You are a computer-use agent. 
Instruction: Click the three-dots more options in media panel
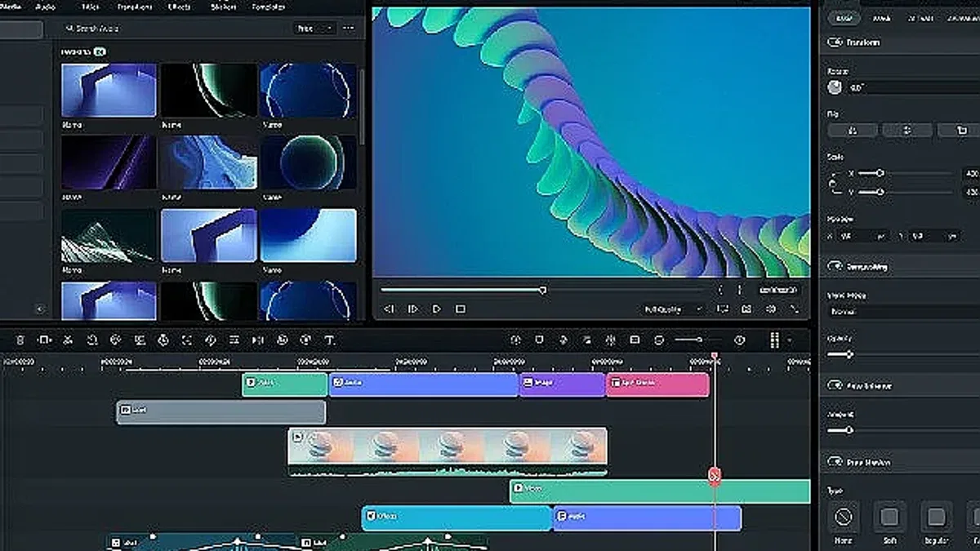349,28
